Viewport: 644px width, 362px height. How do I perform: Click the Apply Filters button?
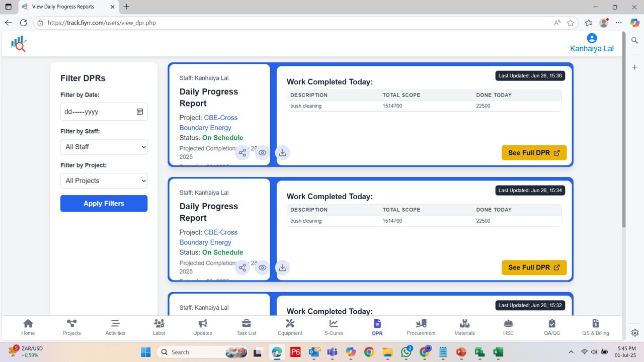click(104, 203)
